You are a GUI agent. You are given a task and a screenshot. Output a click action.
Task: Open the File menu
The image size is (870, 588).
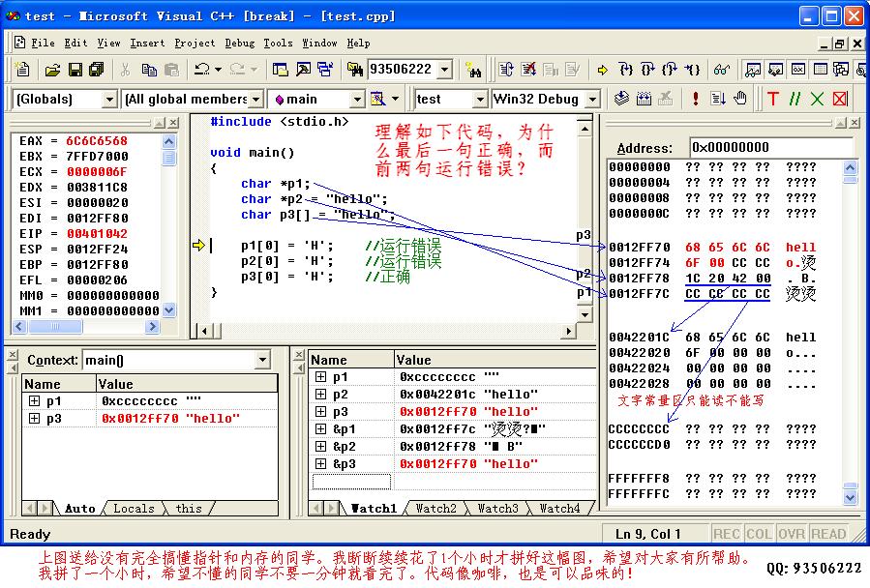click(43, 43)
